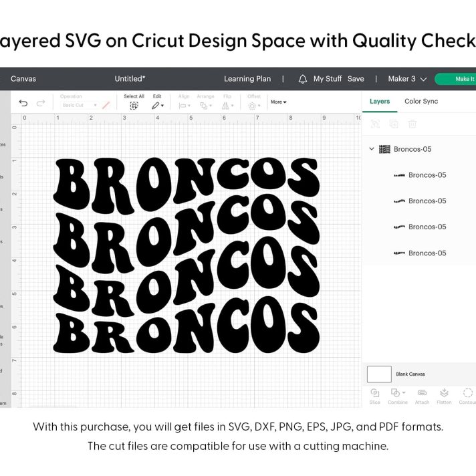Open Learning Plan

click(247, 79)
